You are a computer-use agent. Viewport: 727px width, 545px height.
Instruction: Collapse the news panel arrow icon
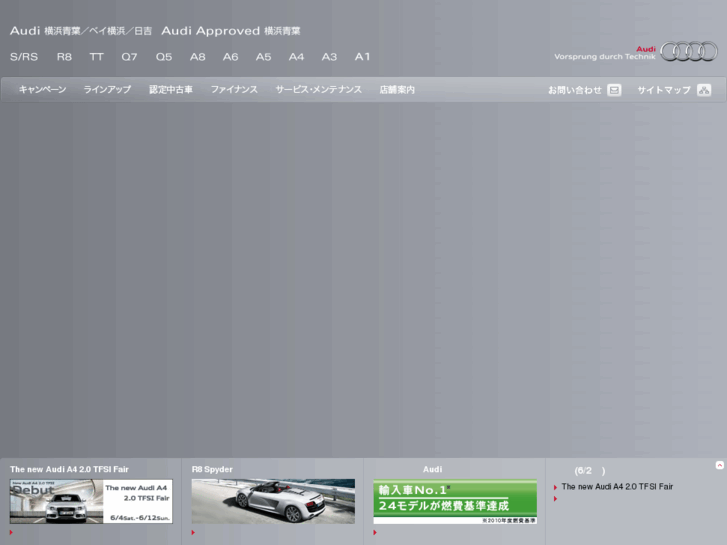[720, 465]
